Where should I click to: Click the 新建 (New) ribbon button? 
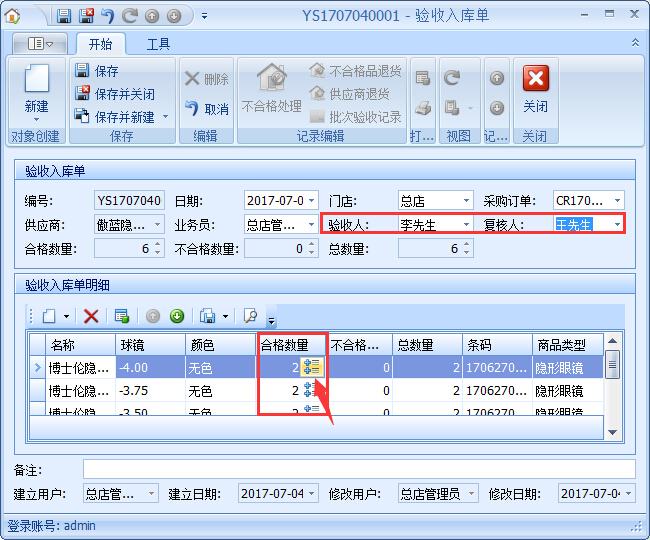[x=36, y=88]
